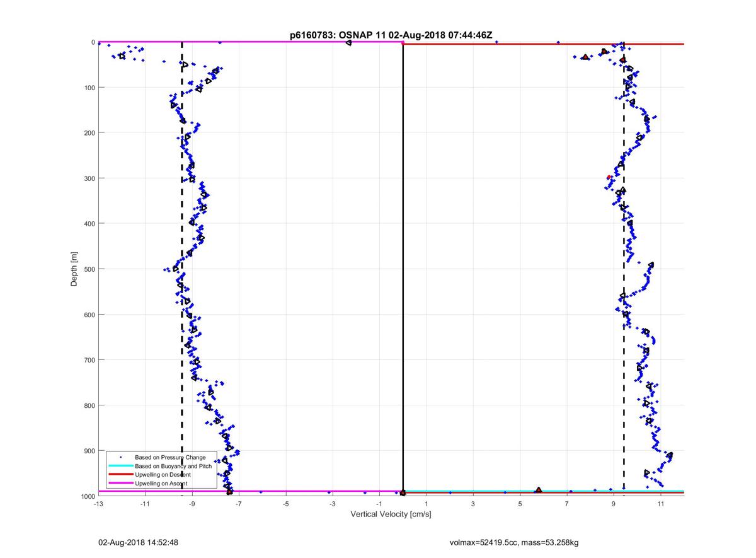Select the Vertical Velocity [cm/s] x-axis label

click(x=391, y=514)
